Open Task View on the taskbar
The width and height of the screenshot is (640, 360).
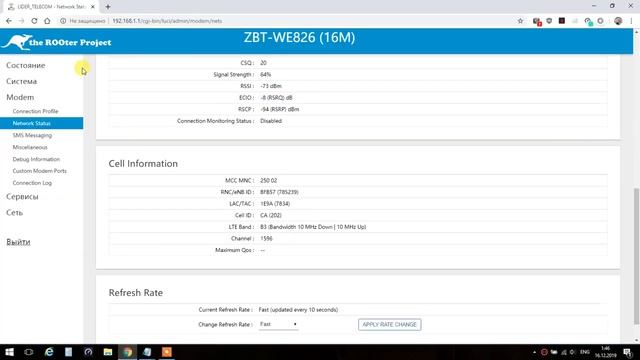(29, 352)
